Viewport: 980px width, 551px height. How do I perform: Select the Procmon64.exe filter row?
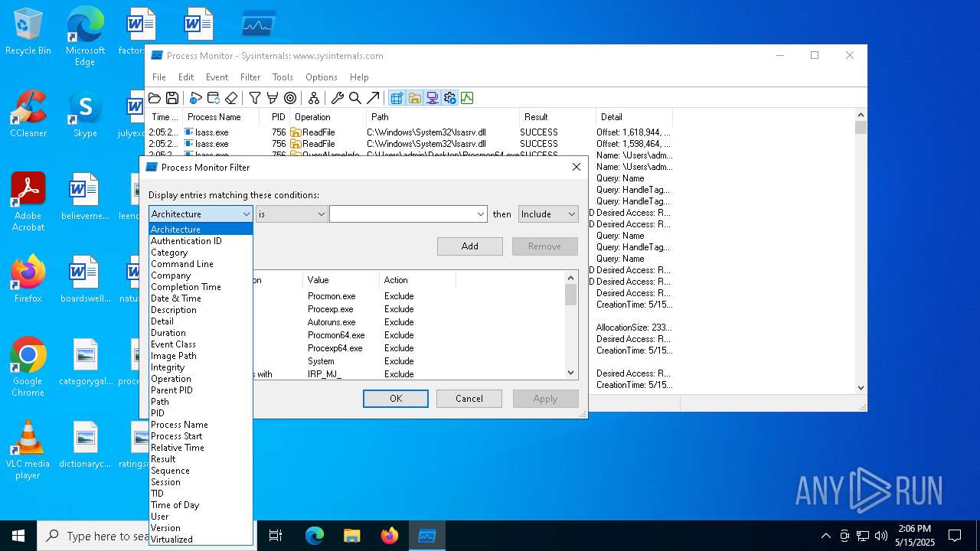(x=357, y=335)
